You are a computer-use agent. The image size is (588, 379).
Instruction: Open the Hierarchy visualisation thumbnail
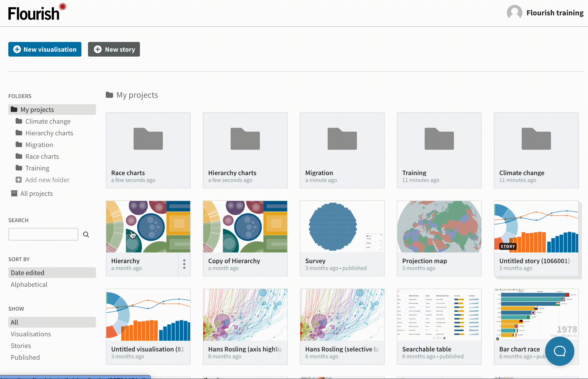point(148,227)
